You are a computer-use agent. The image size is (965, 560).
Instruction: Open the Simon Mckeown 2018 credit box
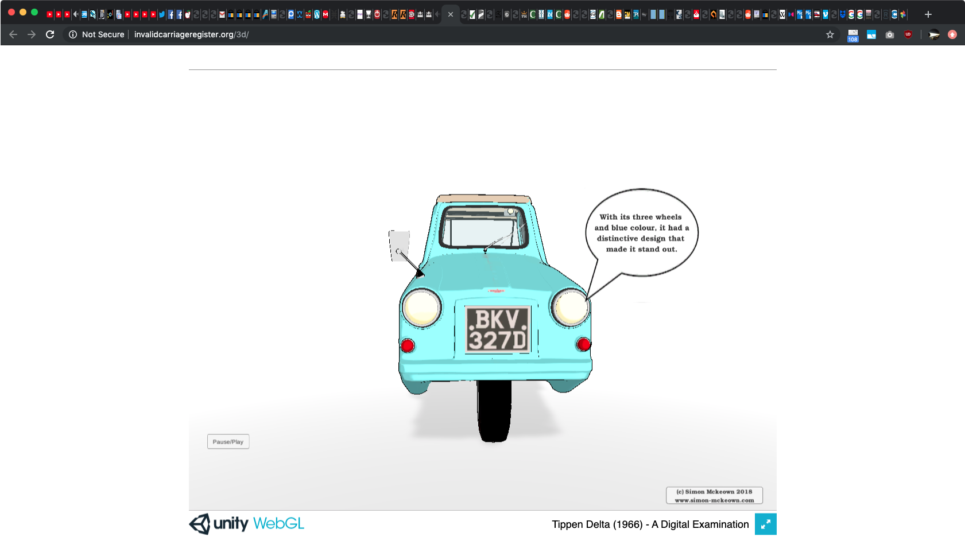pyautogui.click(x=714, y=496)
